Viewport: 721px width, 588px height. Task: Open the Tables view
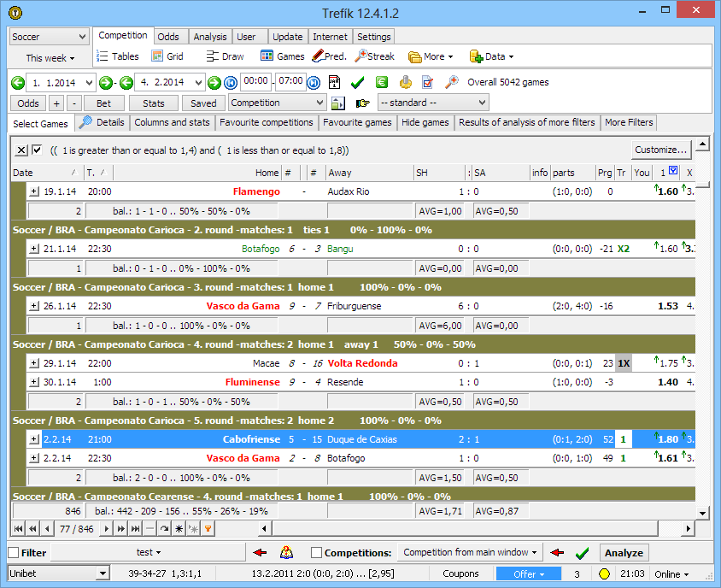click(x=118, y=56)
